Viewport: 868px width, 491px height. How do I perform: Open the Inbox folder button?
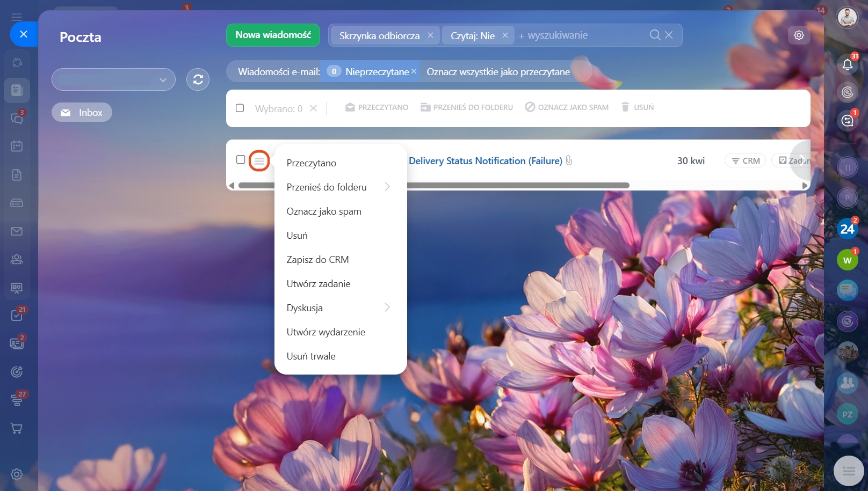tap(82, 112)
